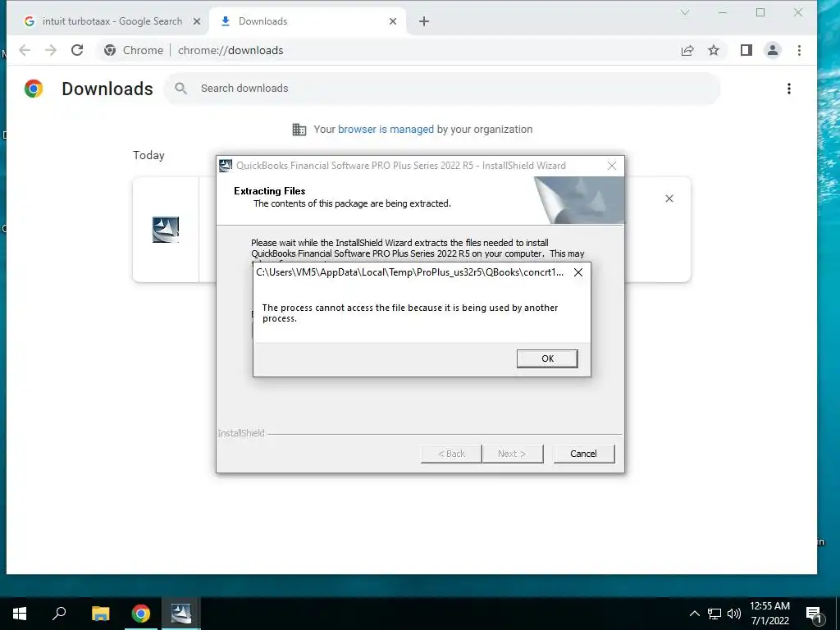The height and width of the screenshot is (630, 840).
Task: Click the InstallShield installer taskbar icon
Action: click(181, 614)
